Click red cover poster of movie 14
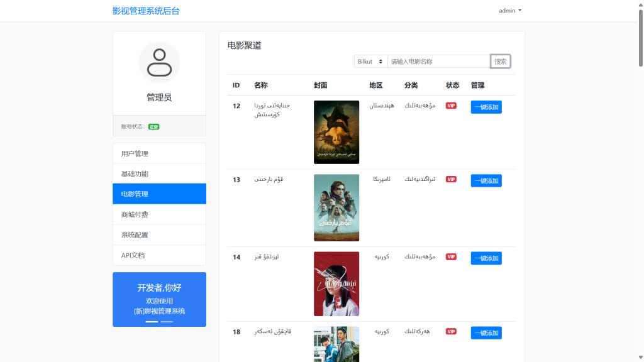 [336, 284]
